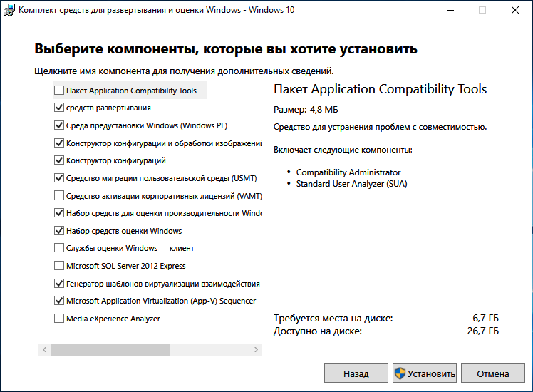
Task: Select Средство миграции пользовательской среды (USMT) label
Action: [162, 178]
